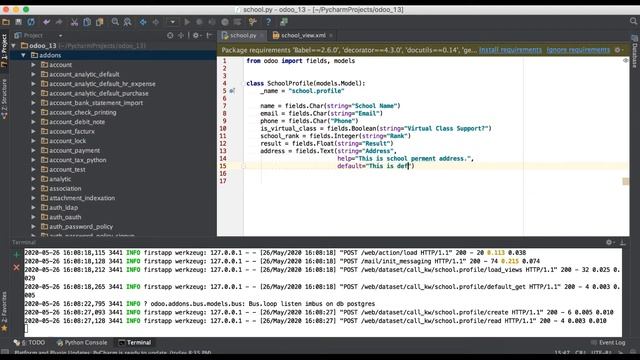Expand the account folder
Screen dimensions: 640x360
pyautogui.click(x=33, y=64)
